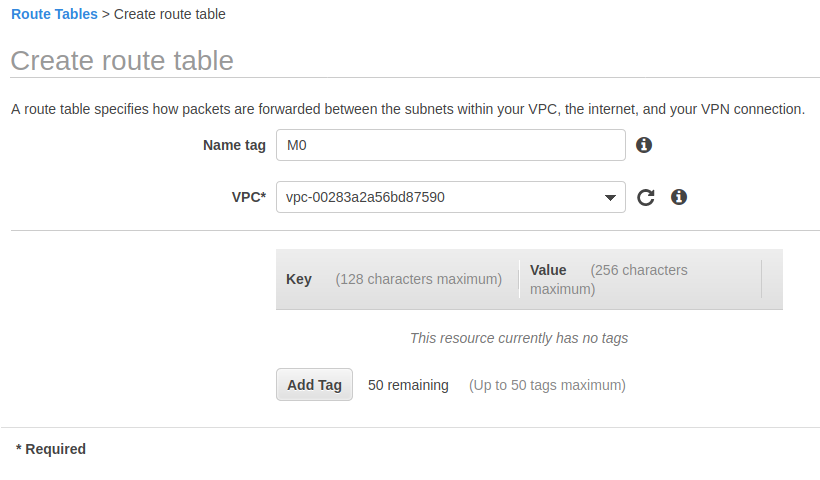Click the Add Tag button
This screenshot has width=820, height=480.
pyautogui.click(x=314, y=385)
